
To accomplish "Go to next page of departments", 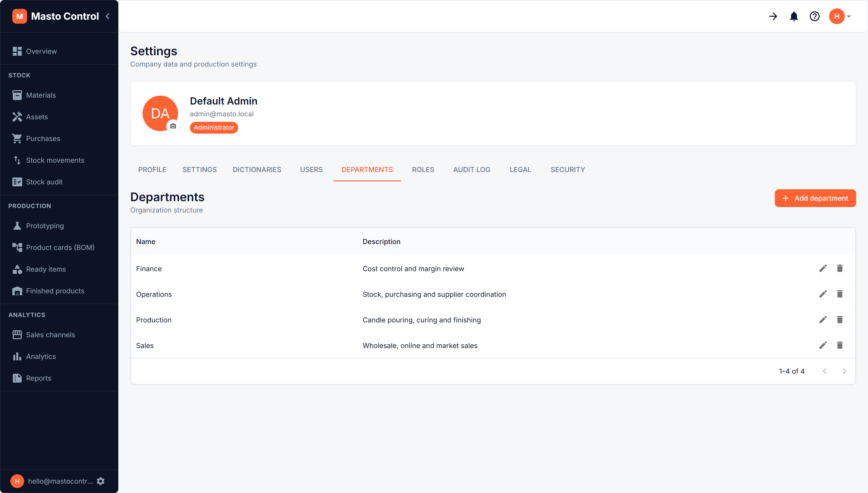I will (x=844, y=371).
